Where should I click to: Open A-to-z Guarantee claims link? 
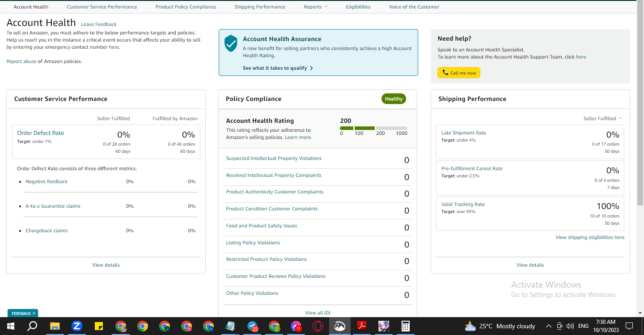(x=53, y=206)
